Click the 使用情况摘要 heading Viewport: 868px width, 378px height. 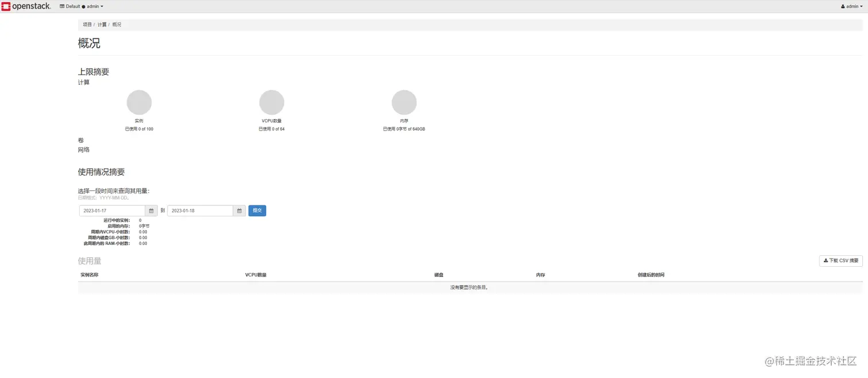click(101, 172)
